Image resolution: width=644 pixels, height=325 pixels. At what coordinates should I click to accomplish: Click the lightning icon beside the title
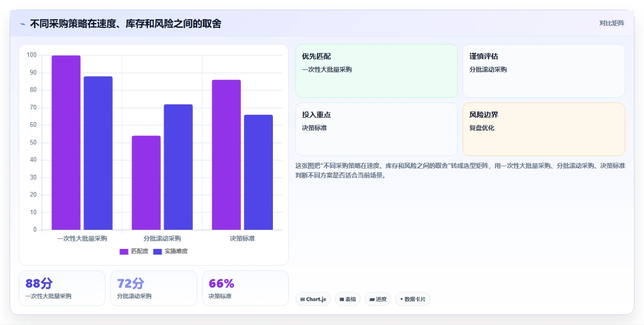pyautogui.click(x=23, y=24)
